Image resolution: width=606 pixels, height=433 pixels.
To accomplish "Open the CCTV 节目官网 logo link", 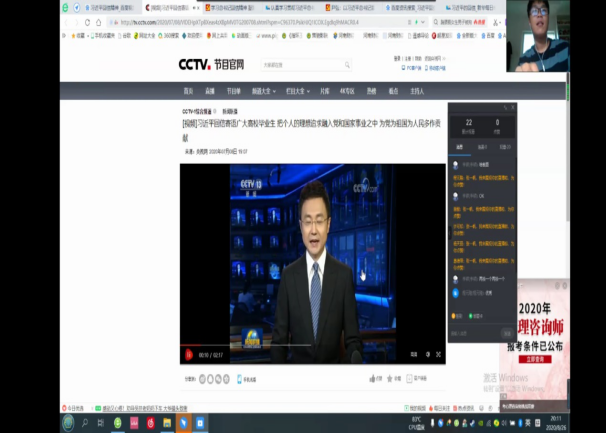I will click(x=211, y=64).
